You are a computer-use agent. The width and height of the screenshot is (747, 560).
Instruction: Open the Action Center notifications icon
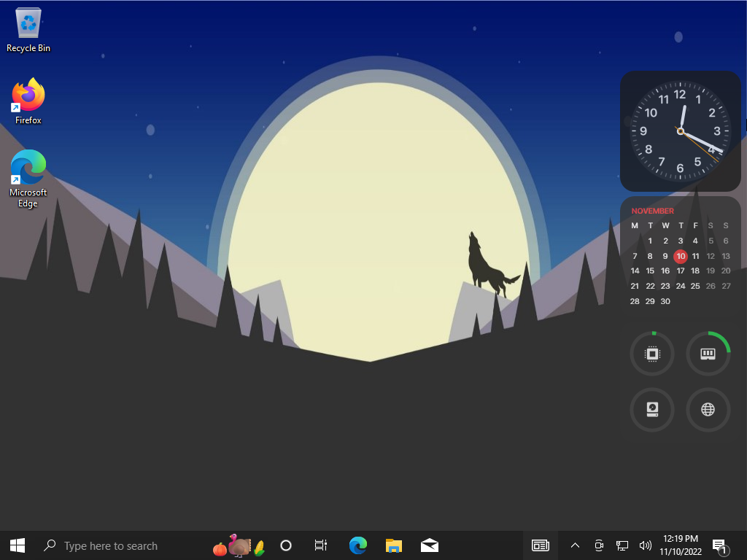[x=721, y=546]
